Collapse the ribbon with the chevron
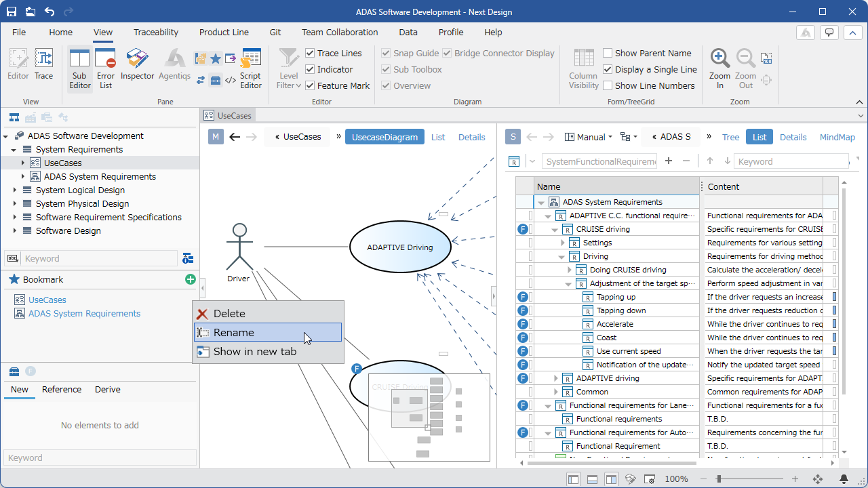The image size is (868, 488). [x=860, y=102]
